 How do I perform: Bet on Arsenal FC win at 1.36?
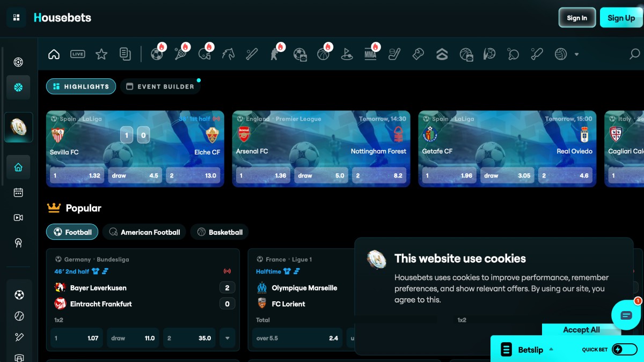(263, 175)
